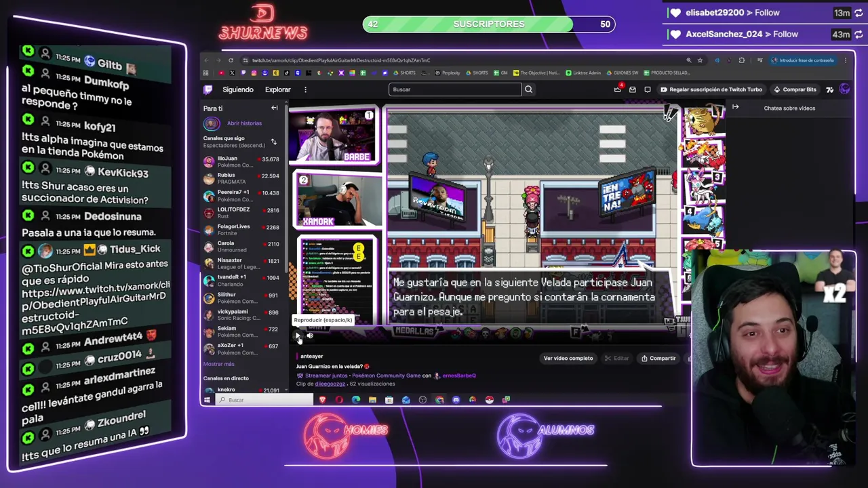Click the X bookmark icon in bookmarks bar
The width and height of the screenshot is (868, 488).
pyautogui.click(x=232, y=73)
